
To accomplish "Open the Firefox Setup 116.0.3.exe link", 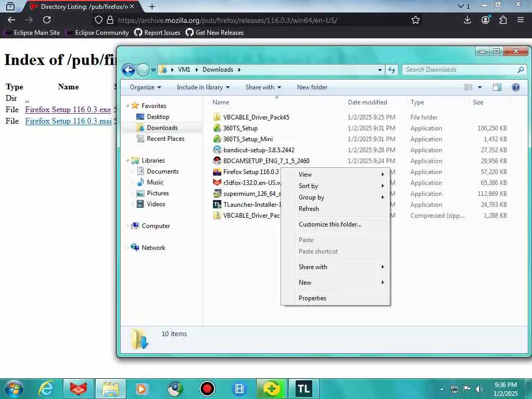I will (68, 110).
